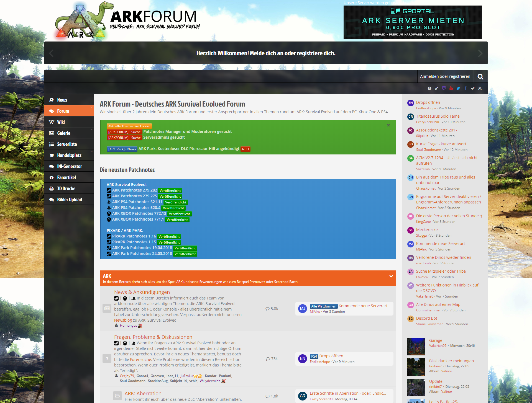Image resolution: width=532 pixels, height=403 pixels.
Task: Click MJ avatar beside Kommende neue Serverart post
Action: click(303, 308)
